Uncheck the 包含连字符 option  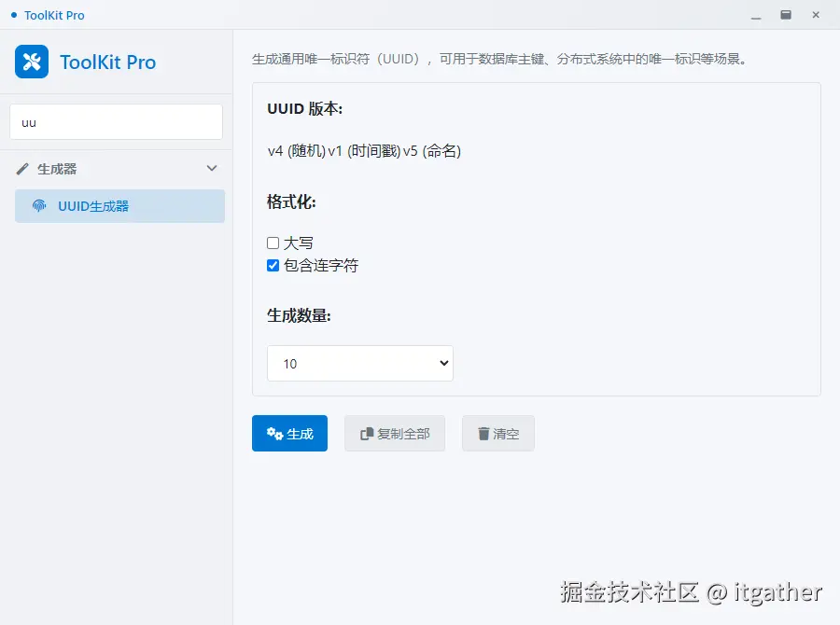(272, 265)
